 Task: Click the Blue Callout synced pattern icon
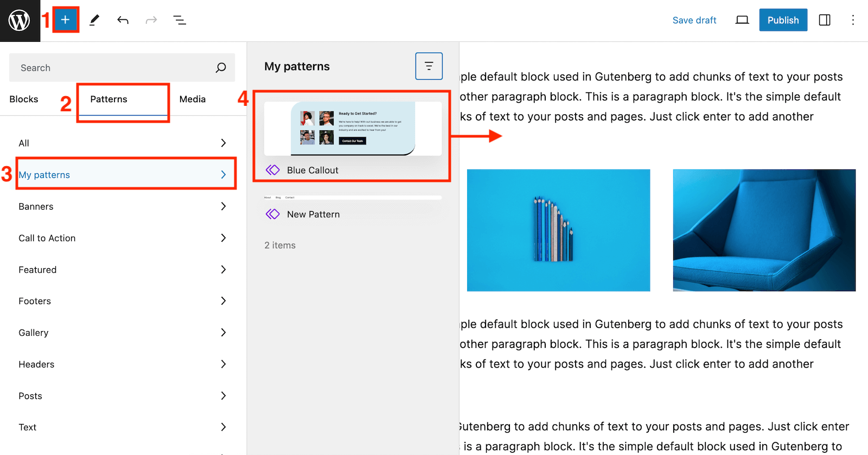(273, 170)
